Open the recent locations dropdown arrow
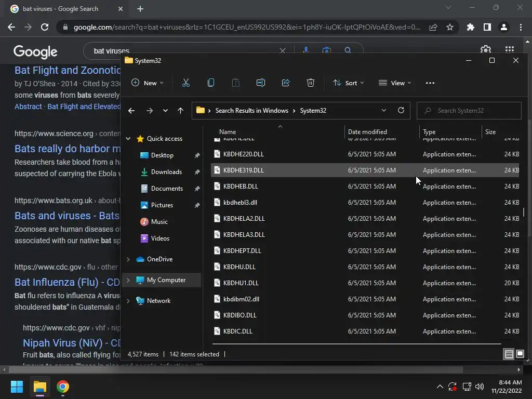This screenshot has width=532, height=399. tap(165, 111)
